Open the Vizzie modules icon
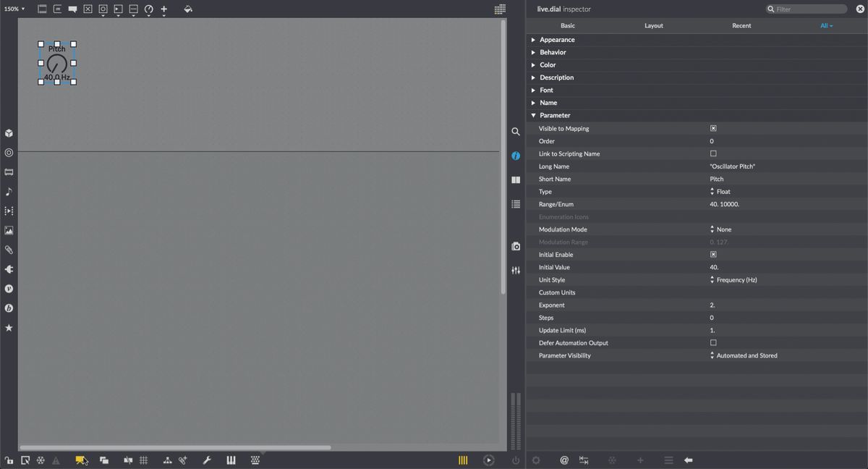This screenshot has width=868, height=469. coord(9,289)
